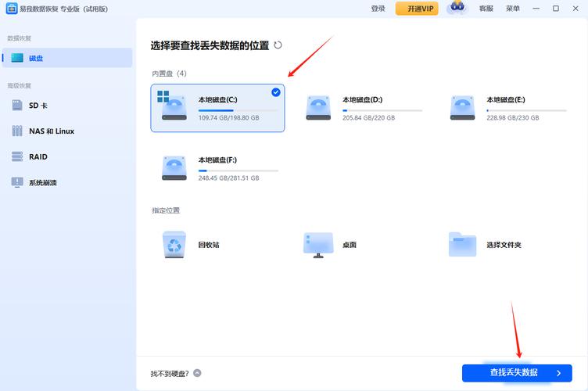This screenshot has height=391, width=588.
Task: Open help icon next to 找不到硬盘?
Action: 197,373
